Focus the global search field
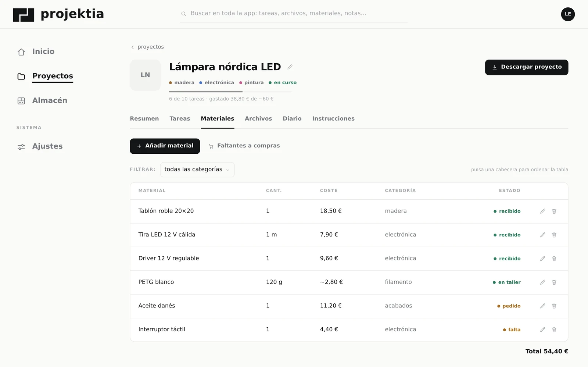Image resolution: width=588 pixels, height=367 pixels. [294, 14]
